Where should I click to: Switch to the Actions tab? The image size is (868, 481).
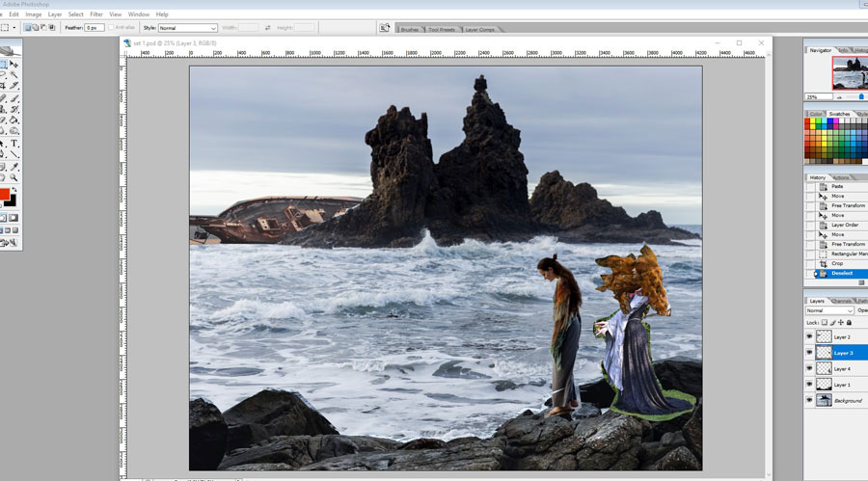pos(841,177)
